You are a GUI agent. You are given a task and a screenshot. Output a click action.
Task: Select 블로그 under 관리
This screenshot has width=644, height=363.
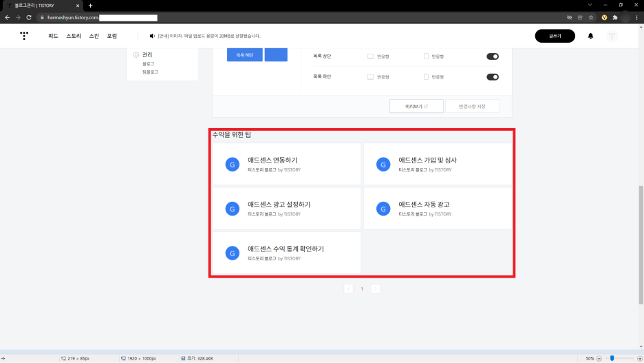(148, 64)
